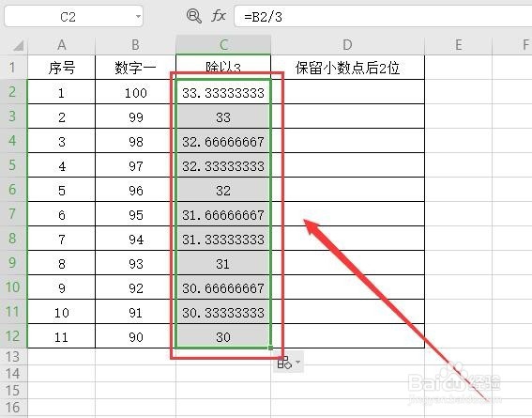Click cell showing 30 in column C
This screenshot has width=532, height=418.
point(223,336)
